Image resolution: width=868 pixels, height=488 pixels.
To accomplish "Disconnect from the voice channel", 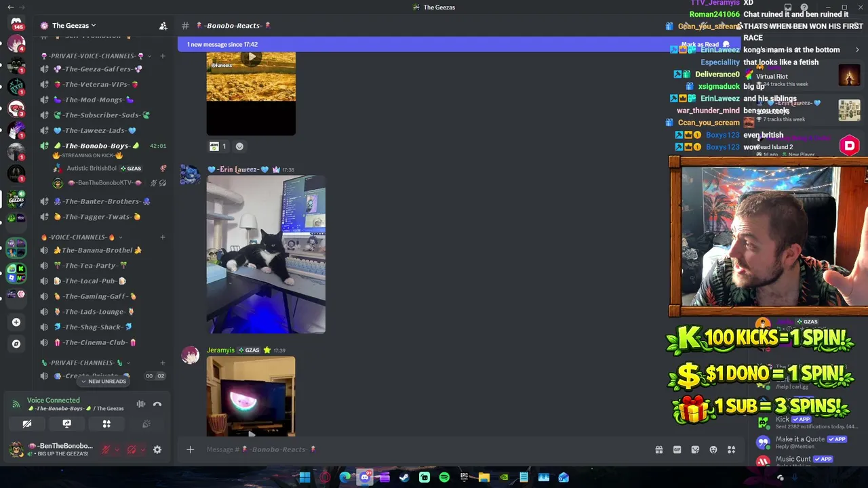I will coord(157,405).
